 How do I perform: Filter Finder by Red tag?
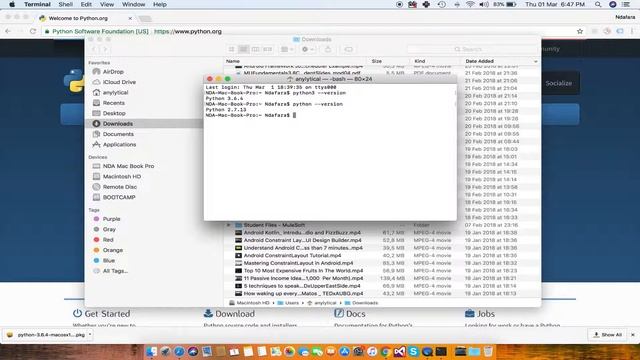click(103, 240)
